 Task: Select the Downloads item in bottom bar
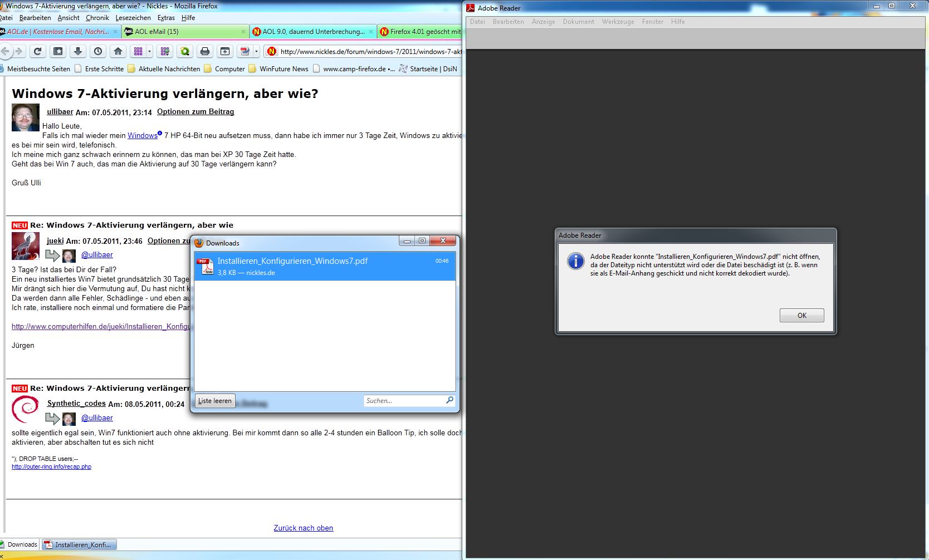pyautogui.click(x=19, y=545)
